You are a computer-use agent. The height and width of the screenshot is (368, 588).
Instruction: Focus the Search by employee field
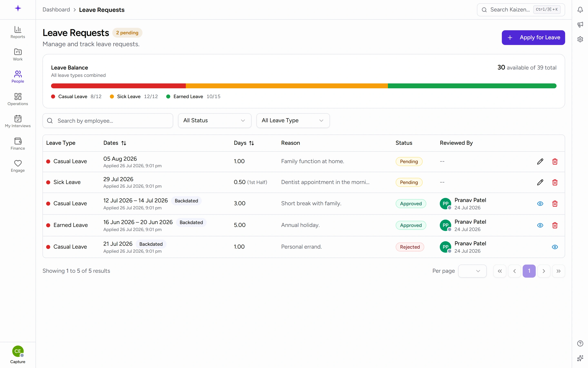(108, 120)
